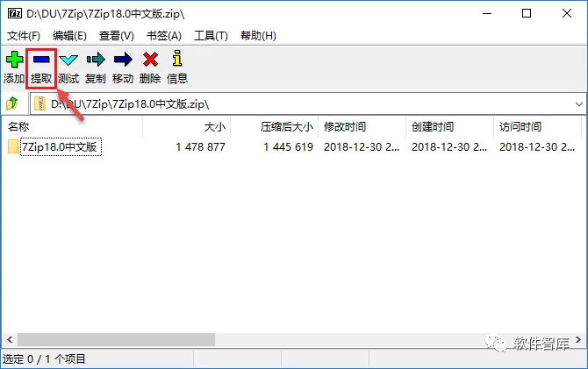Click the folder icon of 7Zip18.0中文版

(13, 146)
